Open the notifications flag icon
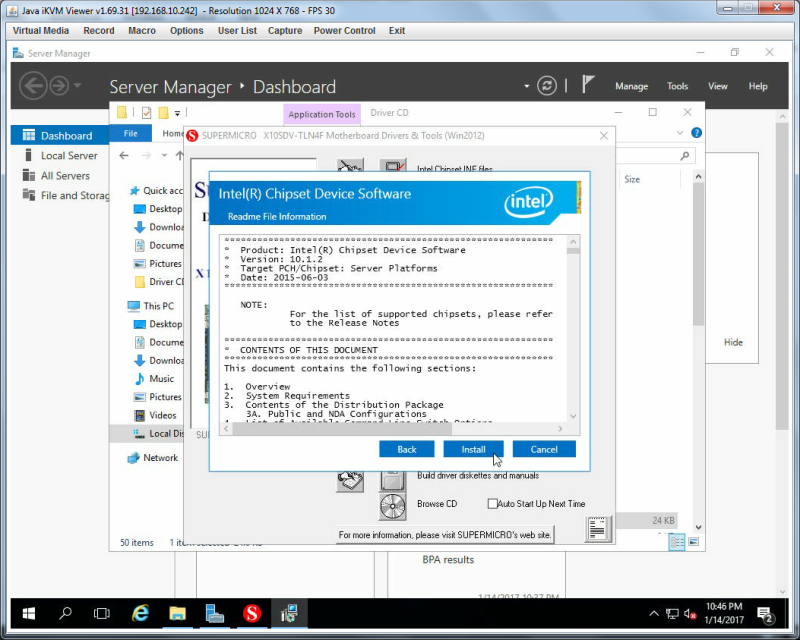Viewport: 800px width, 640px height. coord(588,84)
